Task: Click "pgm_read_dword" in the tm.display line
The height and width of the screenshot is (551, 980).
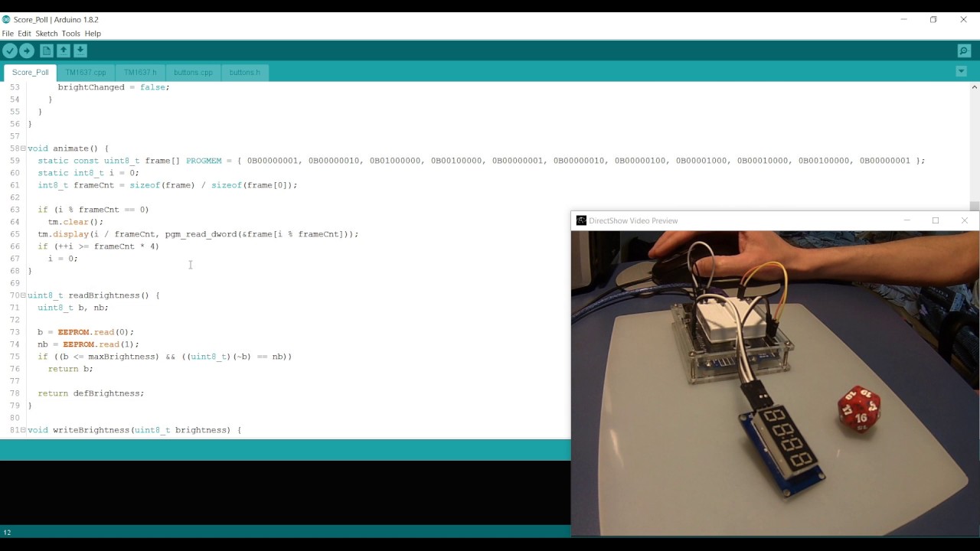Action: click(201, 234)
